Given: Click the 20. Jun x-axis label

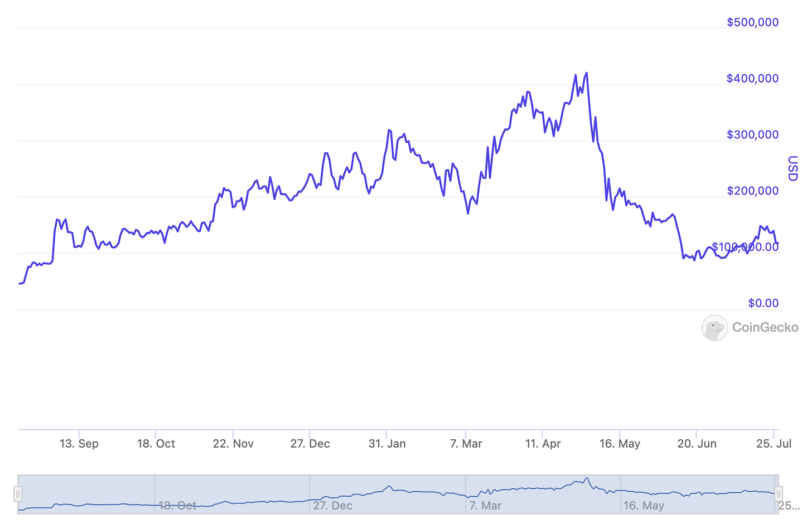Looking at the screenshot, I should (697, 444).
